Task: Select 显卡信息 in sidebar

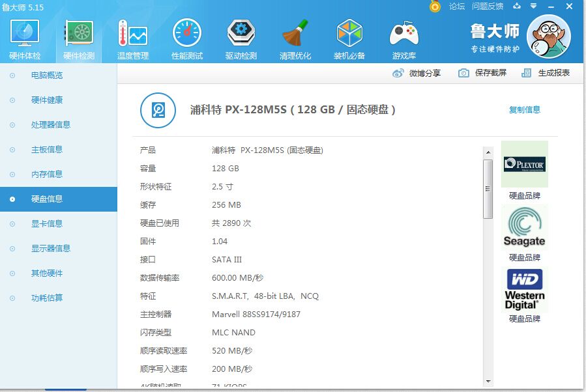Action: 58,223
